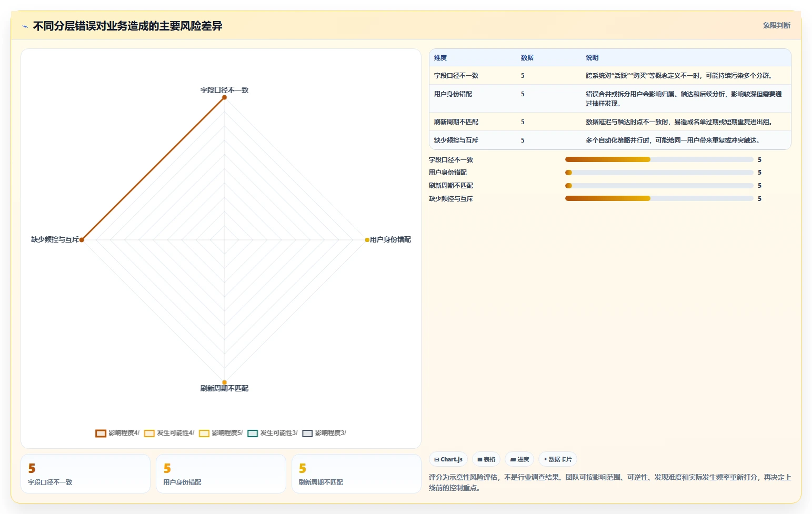Click the radar data point at 用户身份错配
The height and width of the screenshot is (514, 812).
[x=367, y=240]
